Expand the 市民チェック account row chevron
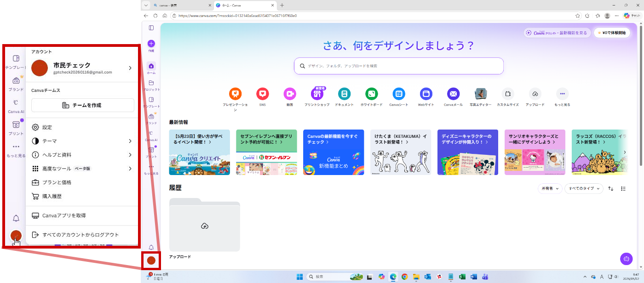The height and width of the screenshot is (283, 644). [x=130, y=68]
